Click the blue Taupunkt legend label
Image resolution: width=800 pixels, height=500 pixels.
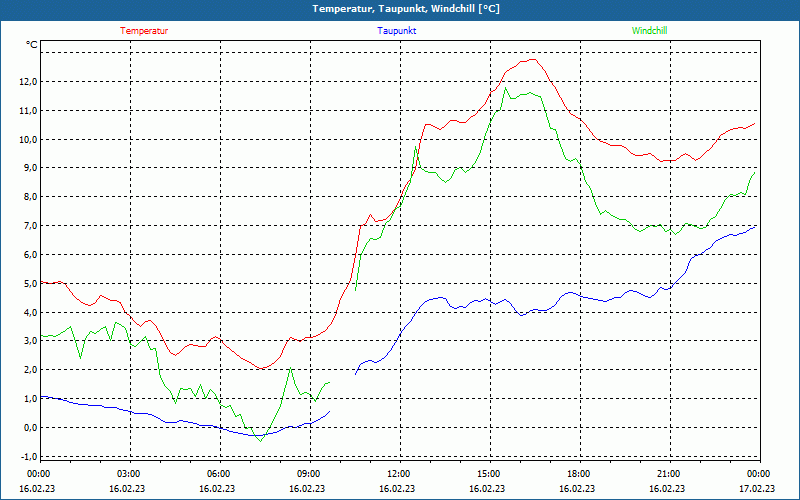tap(396, 31)
